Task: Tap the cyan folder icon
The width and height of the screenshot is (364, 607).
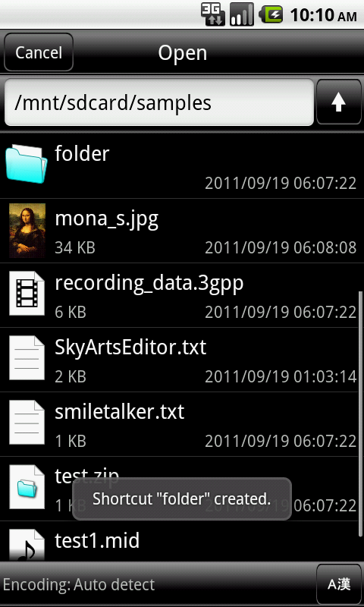Action: coord(27,164)
